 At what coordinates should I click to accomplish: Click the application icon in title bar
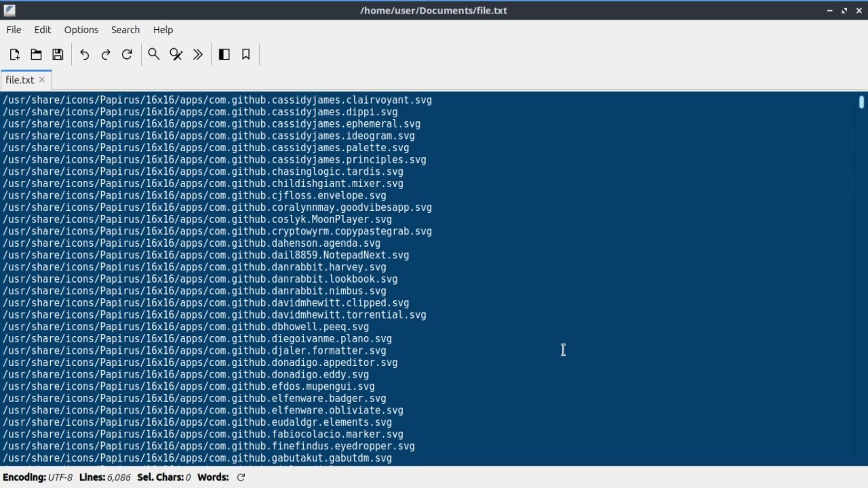pos(9,10)
